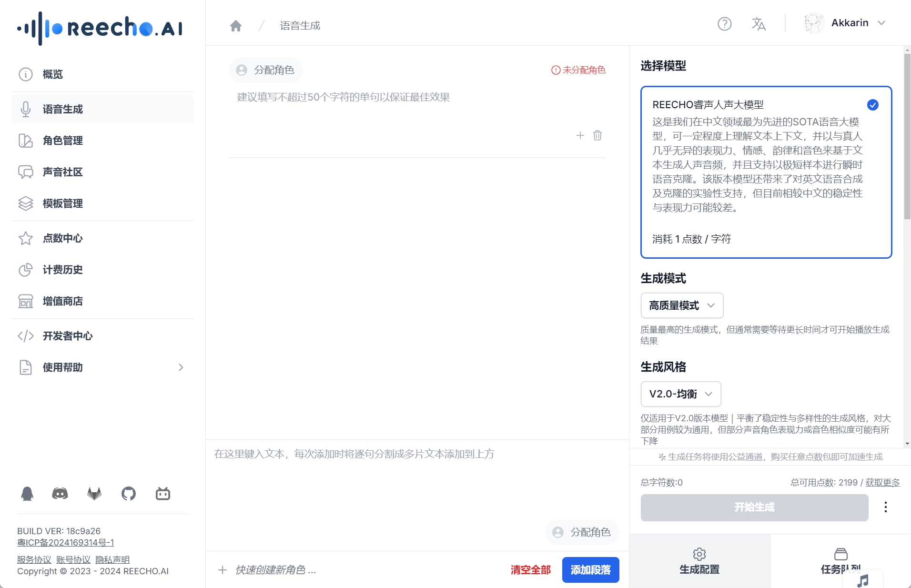Click the GitLab fox icon
Image resolution: width=911 pixels, height=588 pixels.
click(x=94, y=494)
